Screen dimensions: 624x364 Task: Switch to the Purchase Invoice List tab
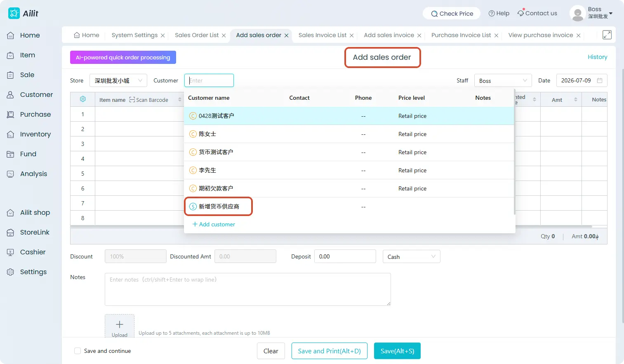pos(461,35)
